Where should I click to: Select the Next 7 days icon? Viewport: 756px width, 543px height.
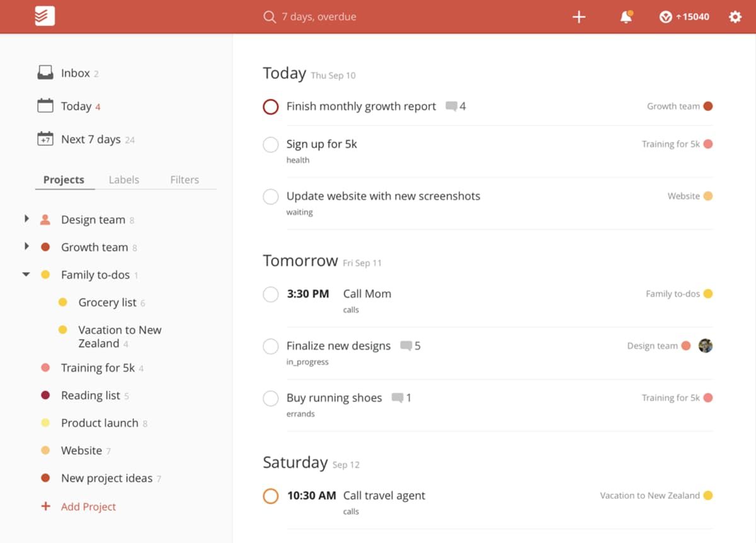pyautogui.click(x=44, y=139)
